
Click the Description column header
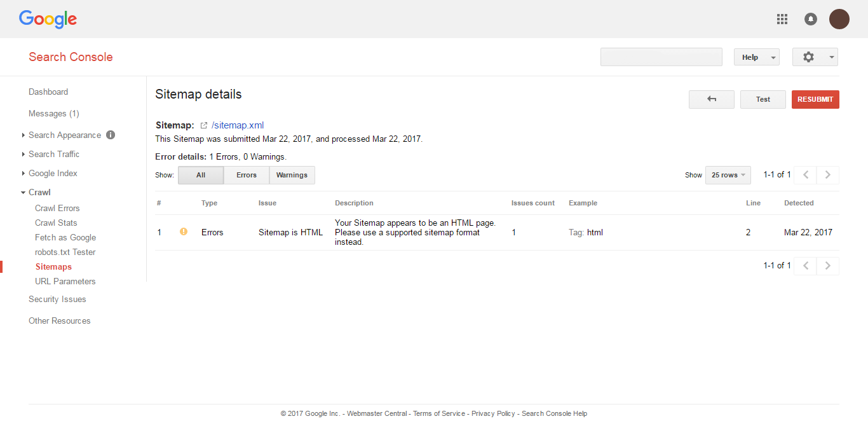click(x=354, y=203)
